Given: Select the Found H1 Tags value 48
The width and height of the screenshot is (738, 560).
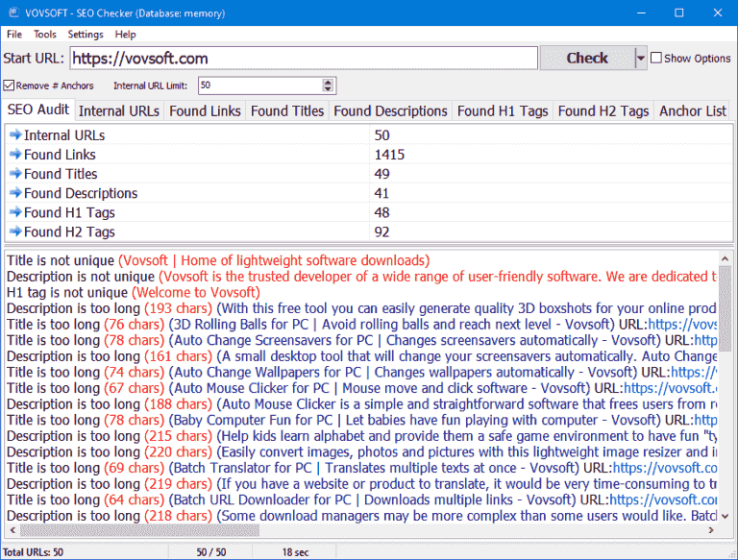Looking at the screenshot, I should (x=381, y=212).
